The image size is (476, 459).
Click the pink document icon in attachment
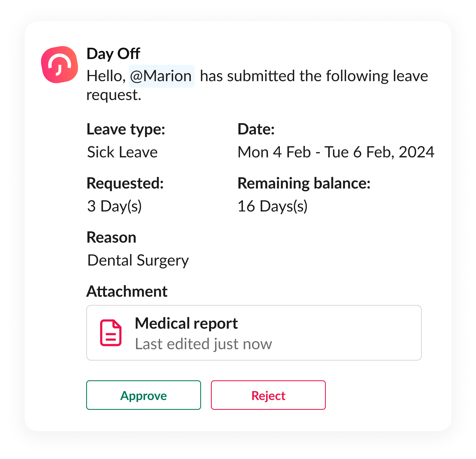(x=111, y=333)
